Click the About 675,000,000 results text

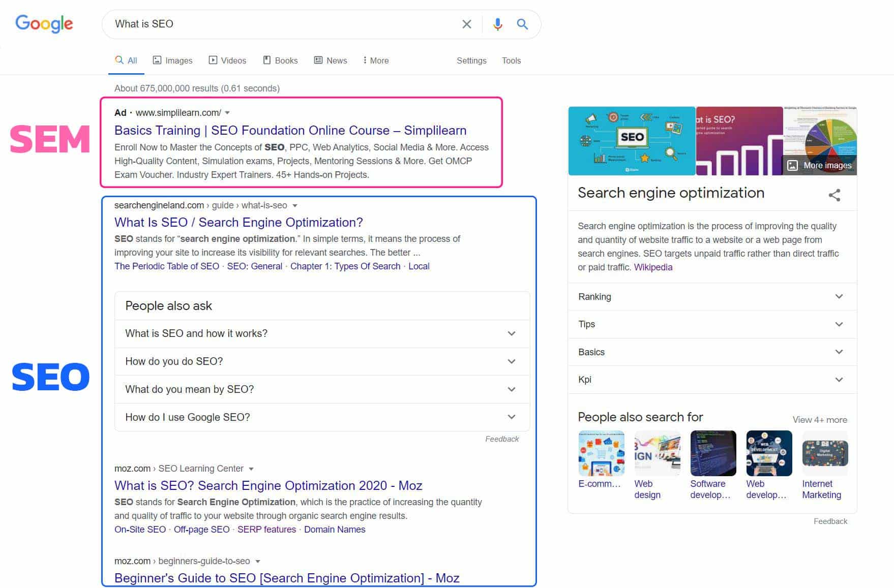pyautogui.click(x=197, y=88)
